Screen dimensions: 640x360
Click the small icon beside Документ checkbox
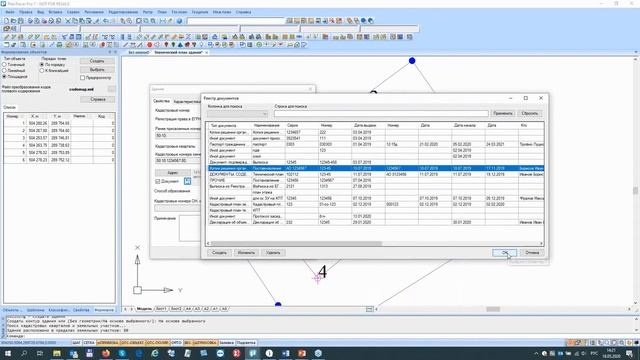[187, 181]
